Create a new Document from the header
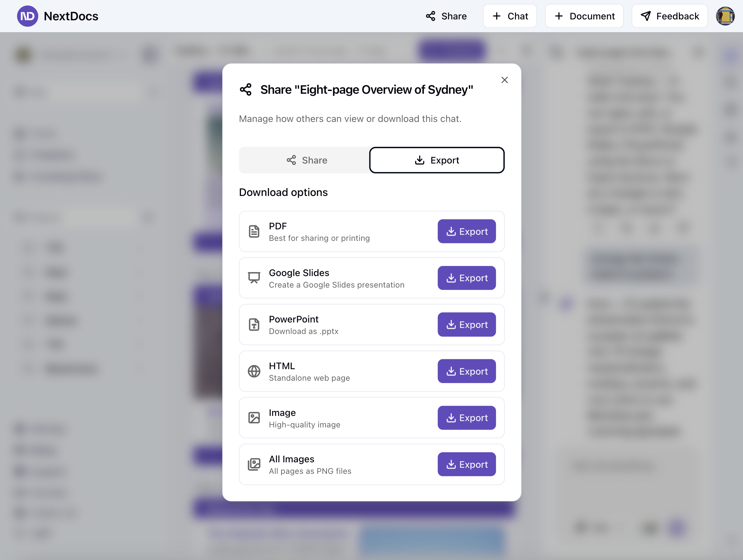 click(x=584, y=16)
